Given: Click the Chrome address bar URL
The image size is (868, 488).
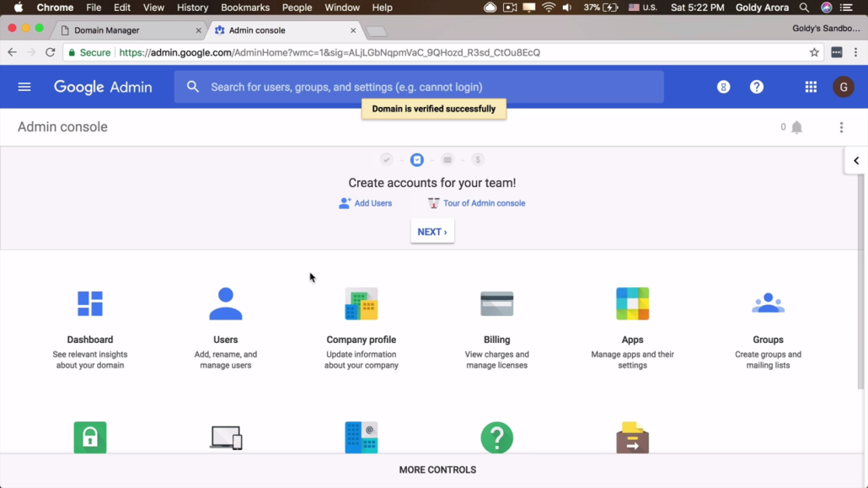Looking at the screenshot, I should (x=330, y=52).
